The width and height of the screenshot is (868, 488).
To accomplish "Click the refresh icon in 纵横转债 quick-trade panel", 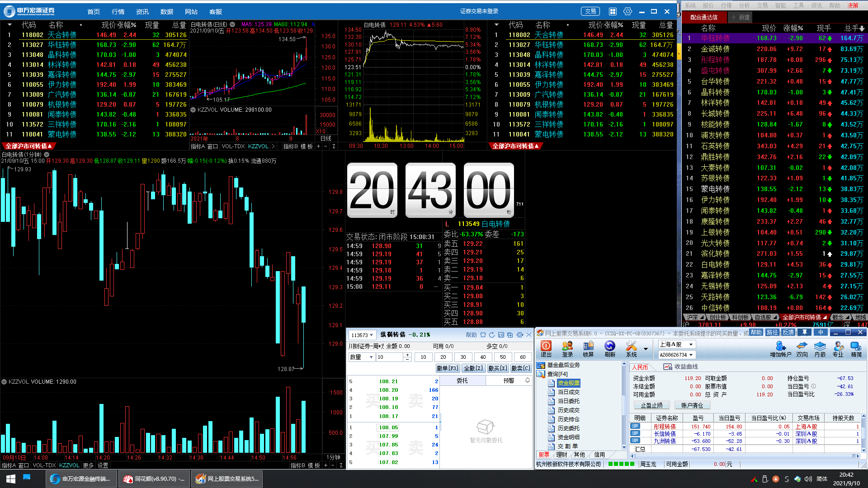I will 492,335.
